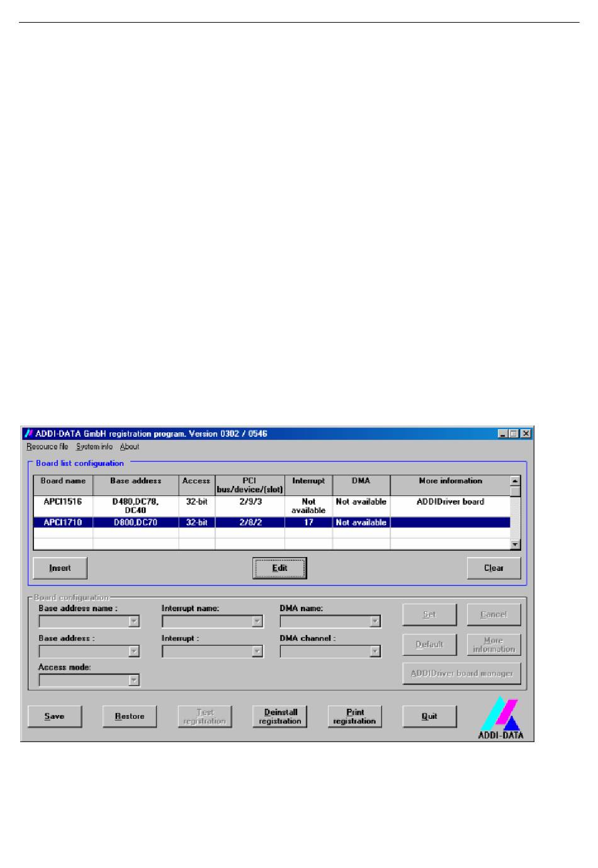Click the disabled Default button
The width and height of the screenshot is (598, 868).
point(429,645)
